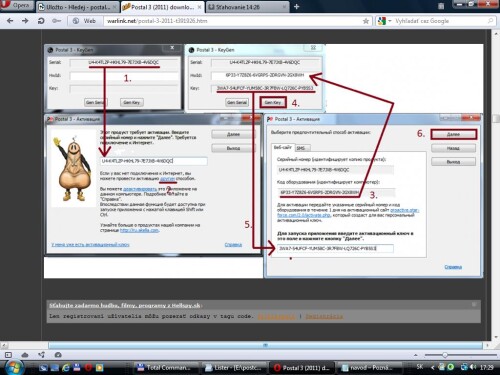Click the vertical page scrollbar thumb
Screen dimensions: 500x375
click(x=496, y=118)
